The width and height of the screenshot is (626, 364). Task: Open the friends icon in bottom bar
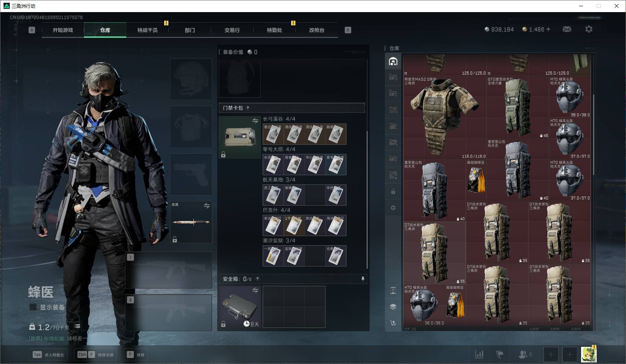pyautogui.click(x=525, y=354)
